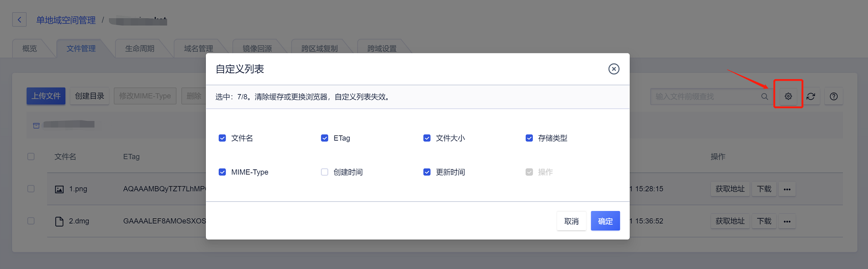Close the 自定义列表 dialog
Screen dimensions: 868x269
(x=614, y=69)
